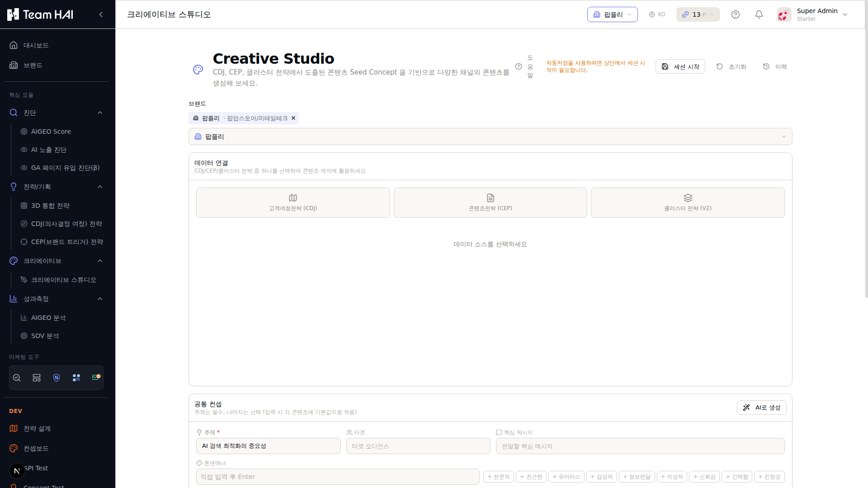The height and width of the screenshot is (488, 868).
Task: Open notifications bell icon
Action: (759, 14)
